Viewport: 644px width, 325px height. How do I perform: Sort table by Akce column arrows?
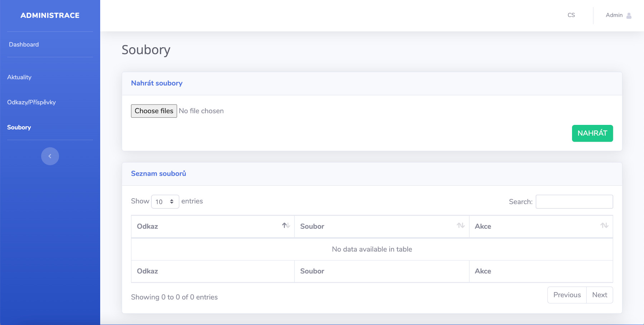(x=604, y=225)
